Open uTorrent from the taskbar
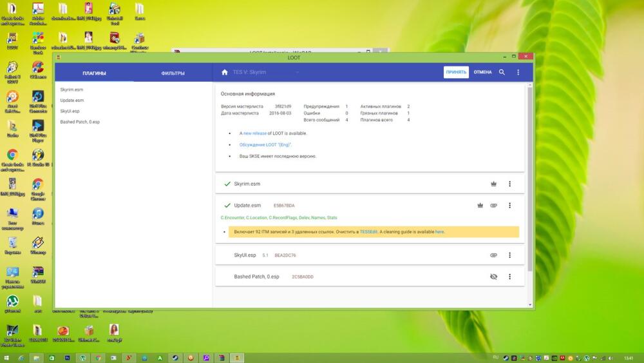The width and height of the screenshot is (644, 363). click(x=82, y=358)
